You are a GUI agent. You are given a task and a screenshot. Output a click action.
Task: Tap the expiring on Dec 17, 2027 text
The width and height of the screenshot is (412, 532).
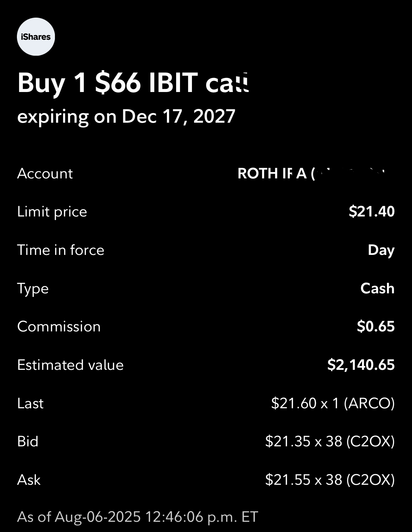point(126,117)
